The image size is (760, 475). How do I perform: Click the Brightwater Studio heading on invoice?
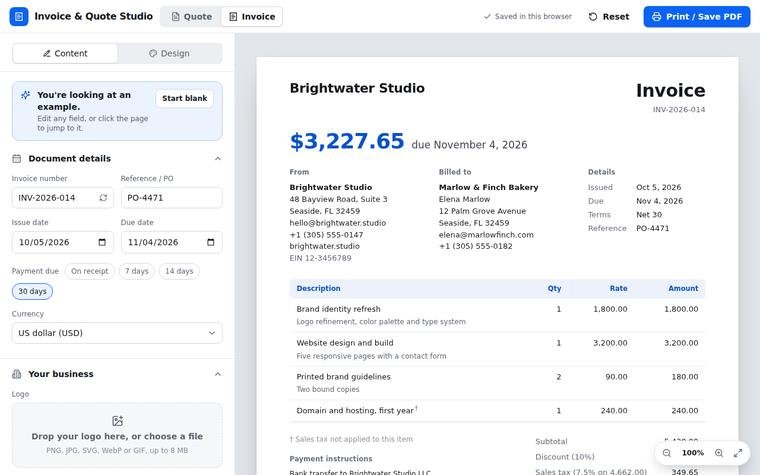click(357, 88)
